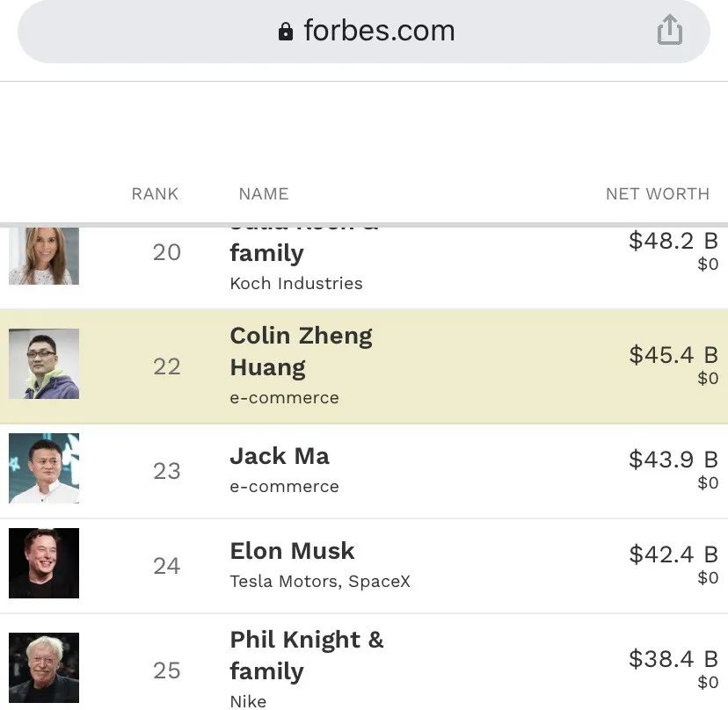The image size is (728, 710).
Task: Open the rank 23 profile photo
Action: [x=44, y=468]
